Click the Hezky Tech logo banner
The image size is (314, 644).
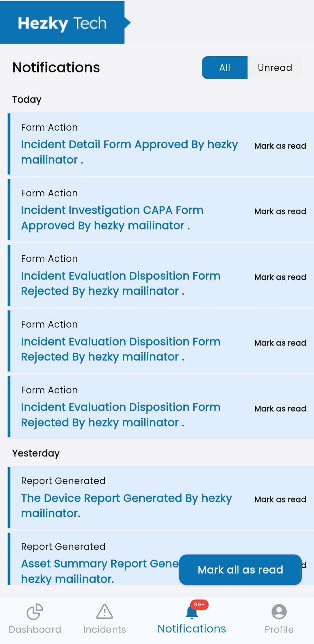pyautogui.click(x=63, y=23)
